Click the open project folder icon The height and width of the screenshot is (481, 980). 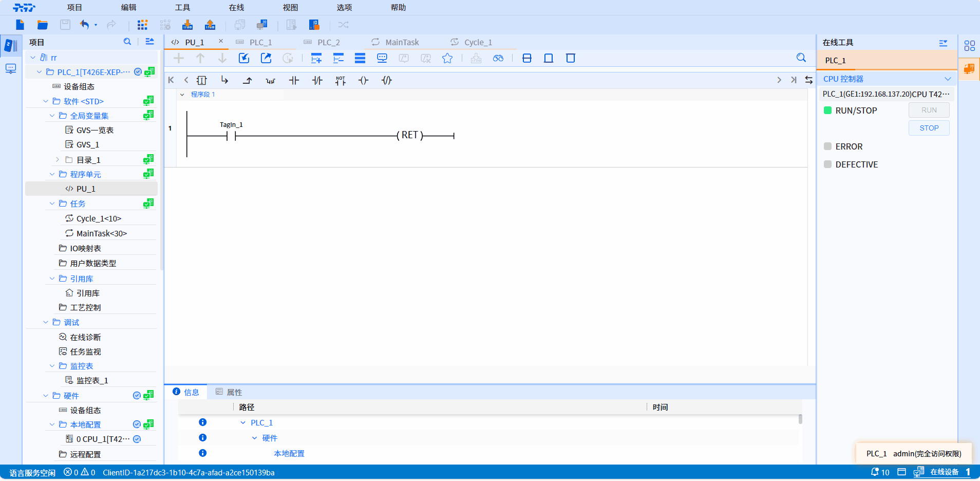pos(42,25)
